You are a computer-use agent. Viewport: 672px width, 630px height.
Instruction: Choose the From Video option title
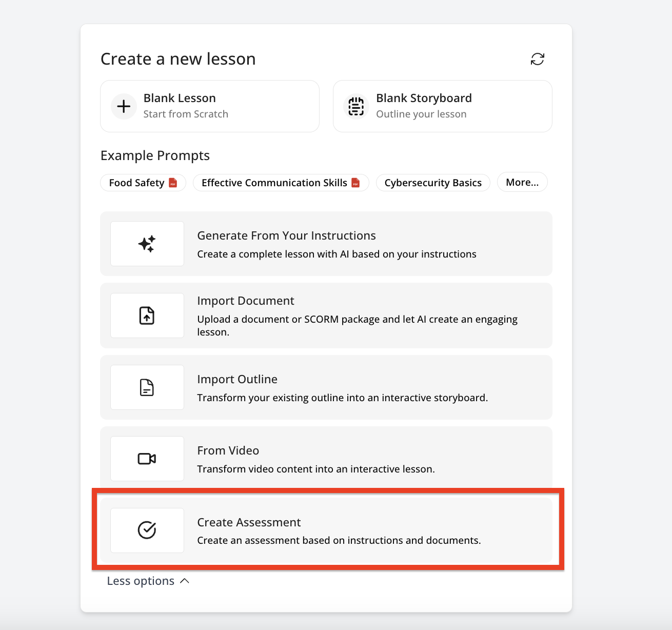point(228,450)
